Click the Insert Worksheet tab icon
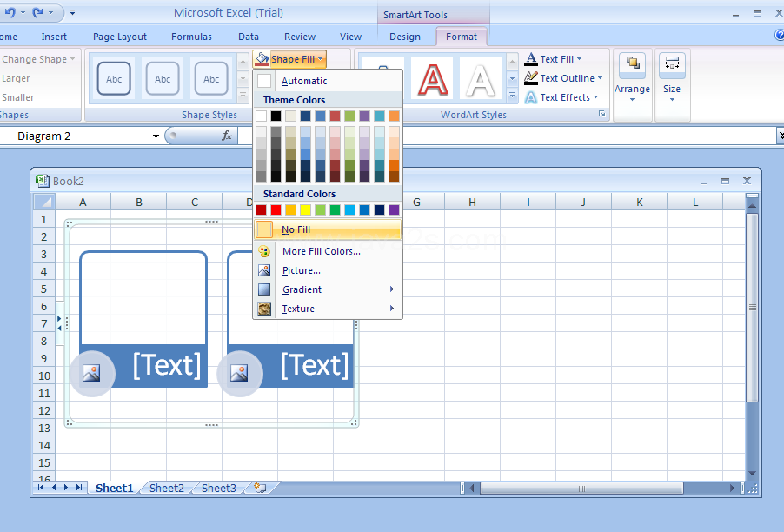 260,488
